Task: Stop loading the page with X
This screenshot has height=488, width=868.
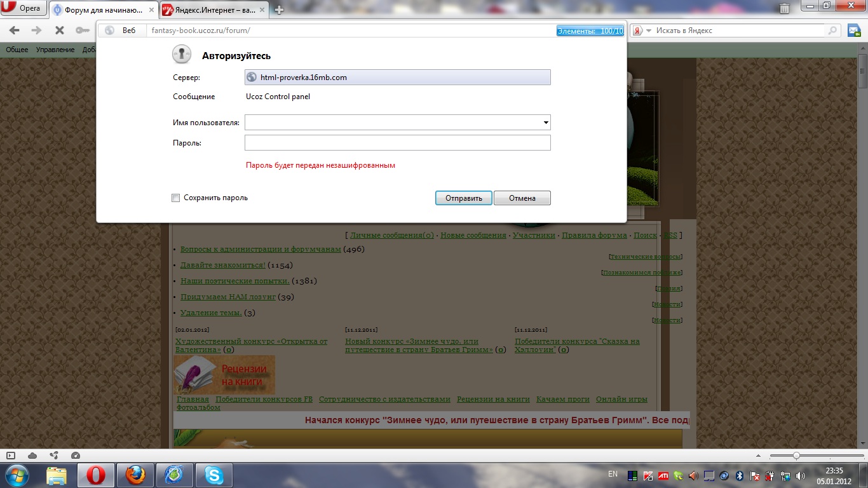Action: [59, 30]
